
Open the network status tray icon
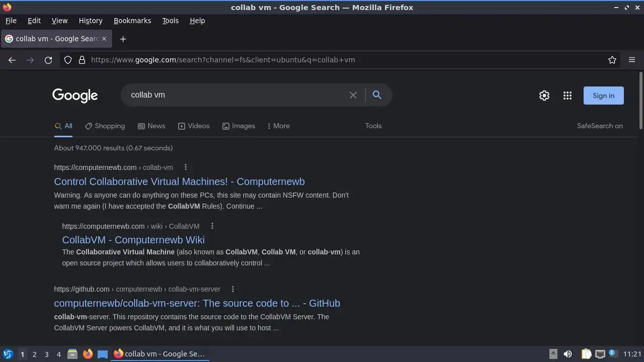point(600,354)
